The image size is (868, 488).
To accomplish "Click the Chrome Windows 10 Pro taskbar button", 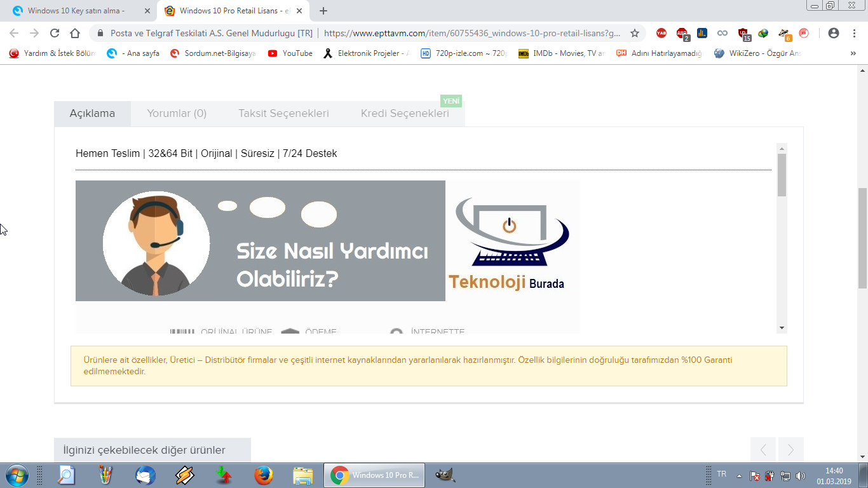I will coord(374,475).
